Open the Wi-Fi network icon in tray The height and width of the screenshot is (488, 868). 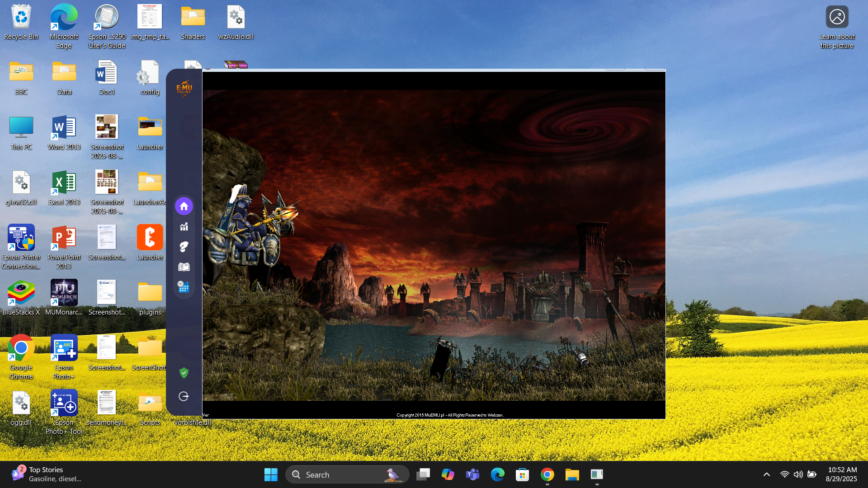coord(784,474)
